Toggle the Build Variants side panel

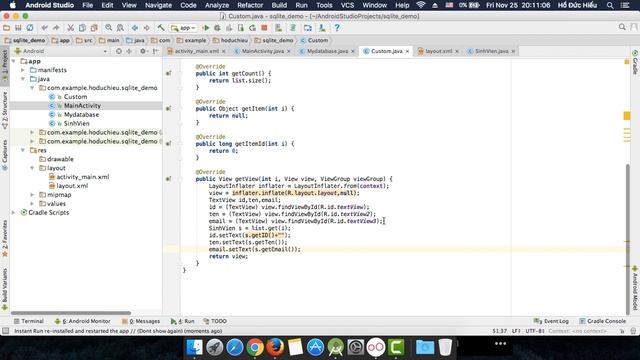5,289
